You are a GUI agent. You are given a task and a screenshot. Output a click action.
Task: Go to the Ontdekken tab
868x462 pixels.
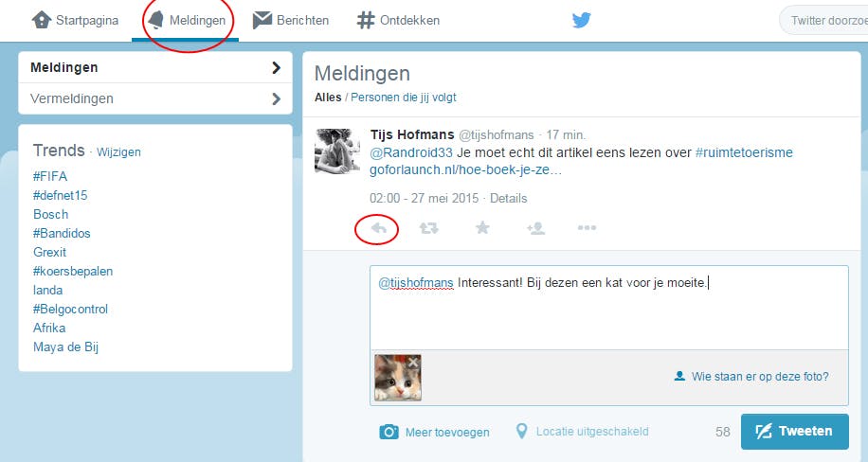coord(398,21)
